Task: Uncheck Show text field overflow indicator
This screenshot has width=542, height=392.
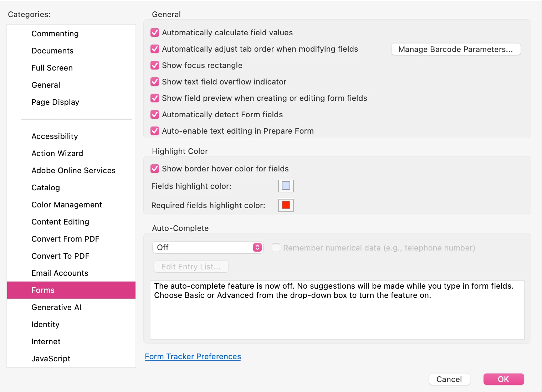Action: coord(155,82)
